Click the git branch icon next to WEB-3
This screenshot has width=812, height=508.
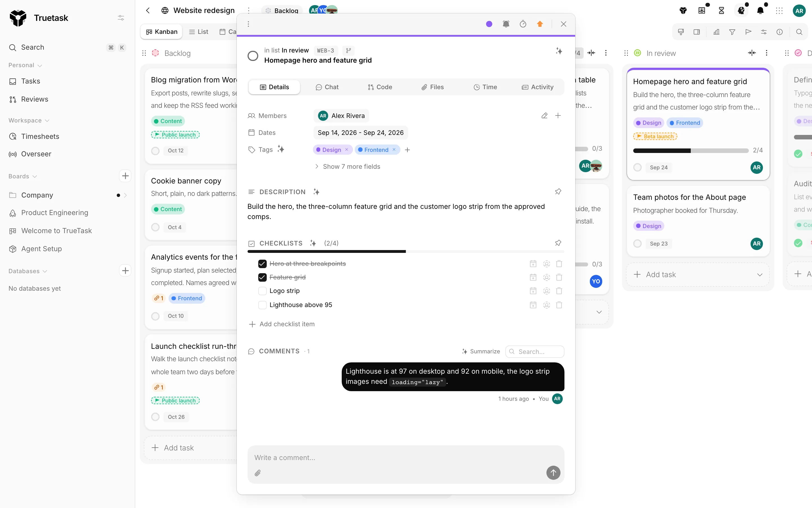coord(348,51)
